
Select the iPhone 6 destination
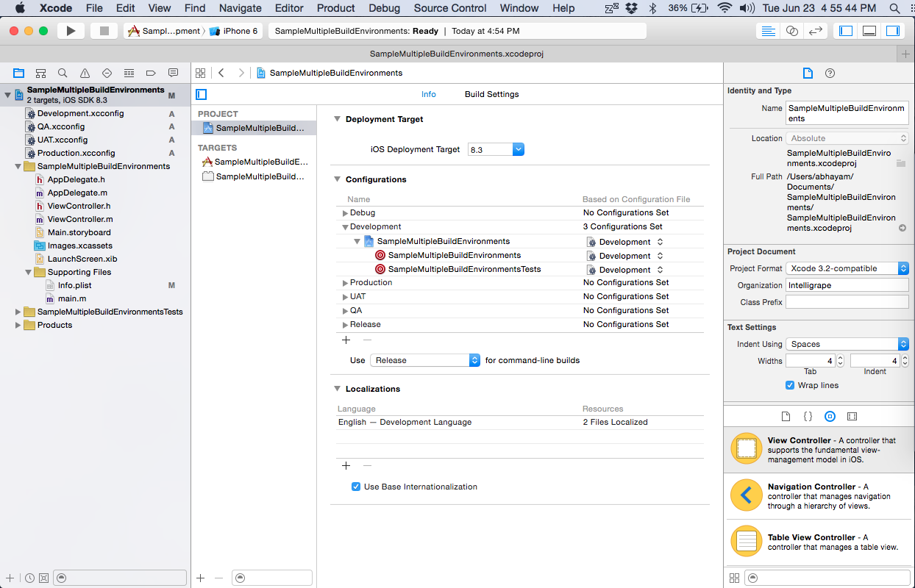coord(234,31)
